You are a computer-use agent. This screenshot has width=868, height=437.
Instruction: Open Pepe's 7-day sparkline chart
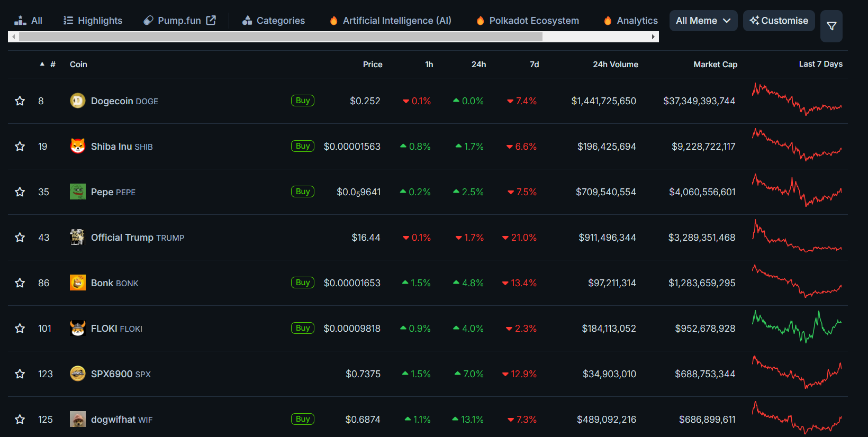tap(797, 190)
